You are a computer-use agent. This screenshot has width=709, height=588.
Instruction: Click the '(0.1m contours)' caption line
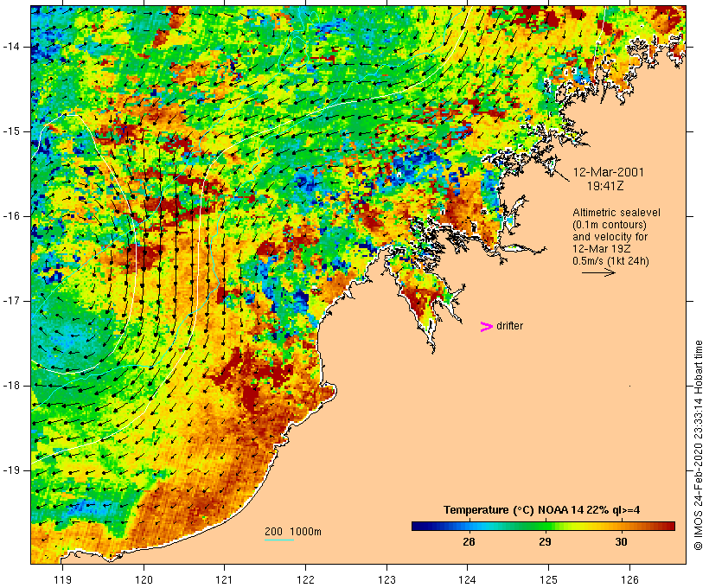point(609,225)
